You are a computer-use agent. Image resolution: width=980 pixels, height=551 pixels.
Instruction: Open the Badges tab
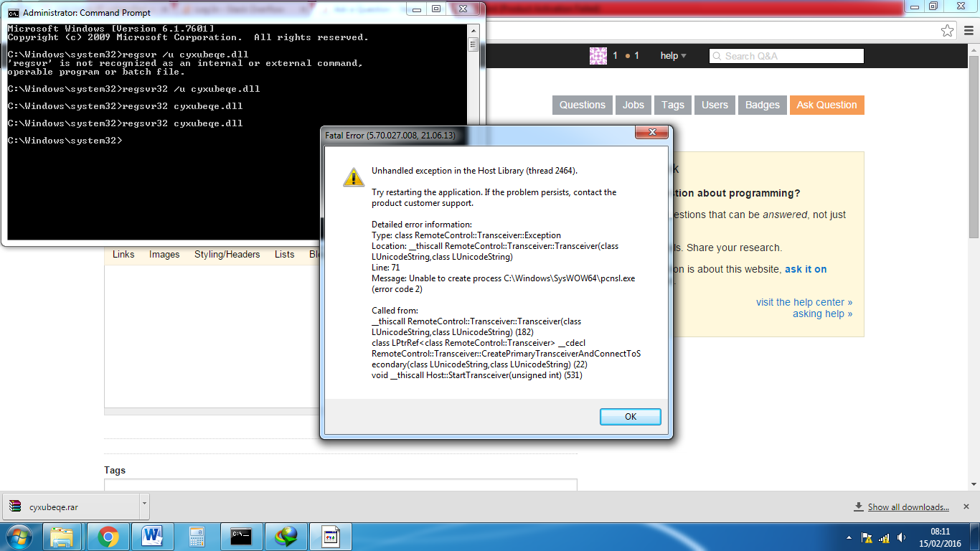point(762,105)
